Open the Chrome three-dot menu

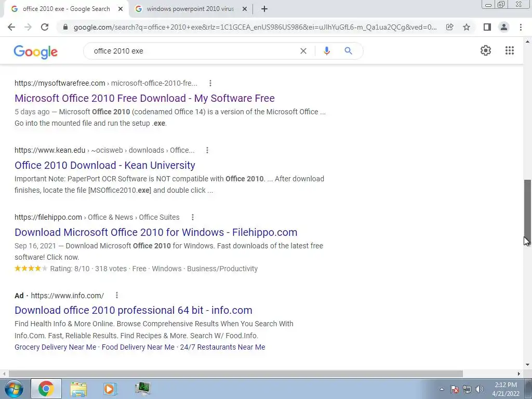[x=521, y=27]
